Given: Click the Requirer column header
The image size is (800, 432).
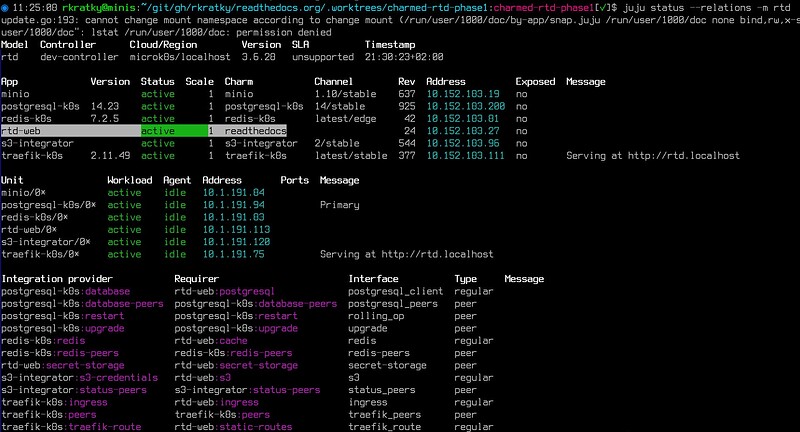Looking at the screenshot, I should (196, 279).
